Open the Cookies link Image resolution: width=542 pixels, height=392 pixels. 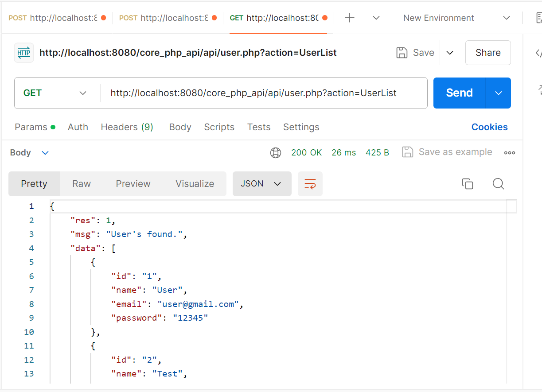pyautogui.click(x=490, y=127)
